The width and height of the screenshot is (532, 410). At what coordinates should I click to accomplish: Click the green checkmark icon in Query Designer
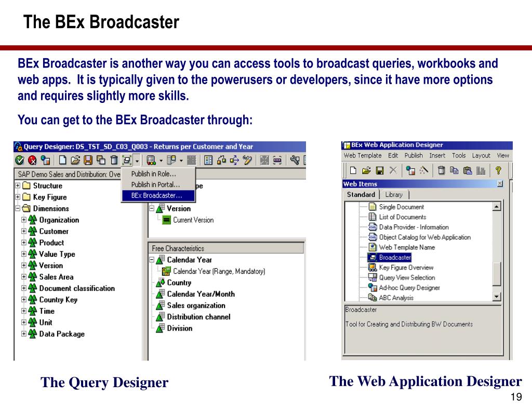(20, 160)
